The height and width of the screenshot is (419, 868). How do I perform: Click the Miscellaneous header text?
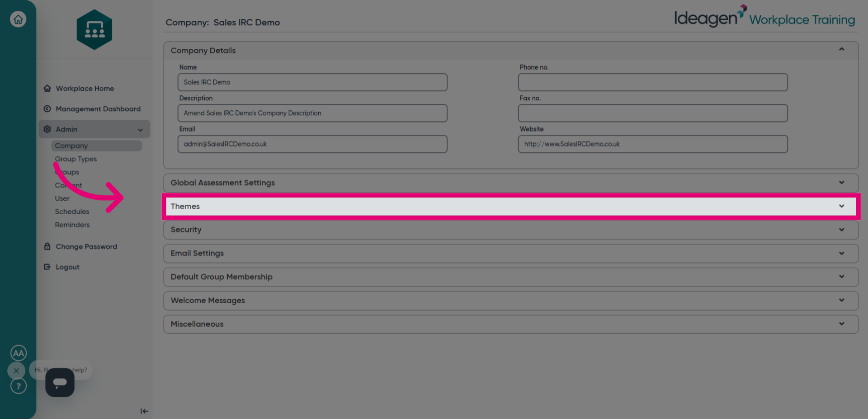(x=197, y=324)
